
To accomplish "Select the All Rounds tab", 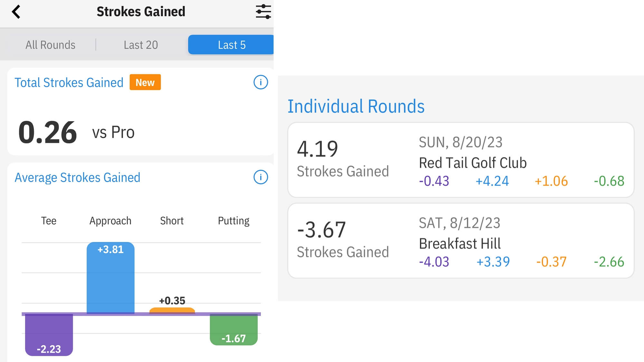I will click(50, 44).
